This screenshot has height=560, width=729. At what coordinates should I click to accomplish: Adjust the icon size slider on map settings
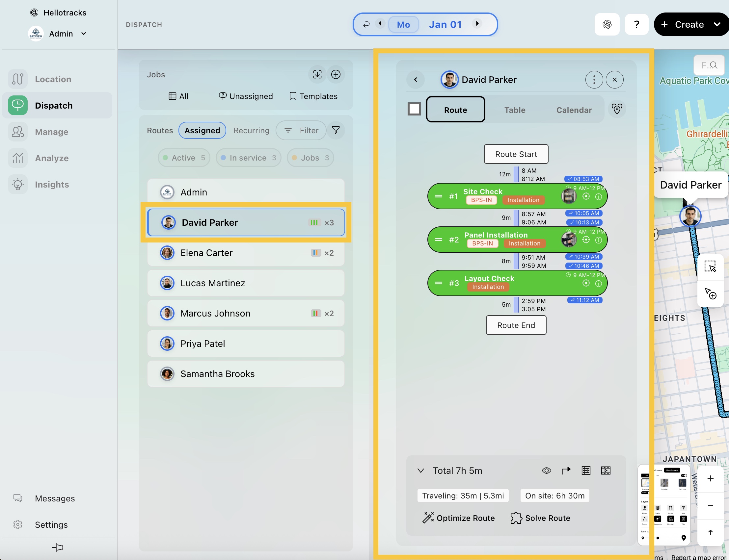657,538
